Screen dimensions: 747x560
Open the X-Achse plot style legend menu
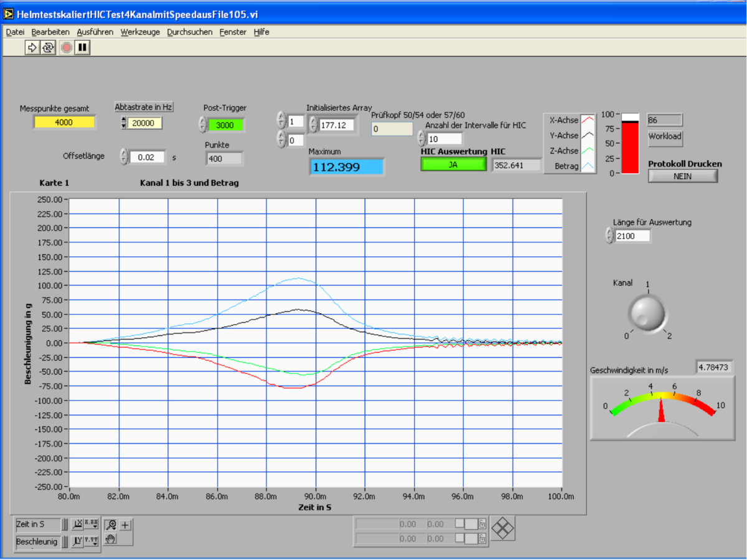(588, 120)
